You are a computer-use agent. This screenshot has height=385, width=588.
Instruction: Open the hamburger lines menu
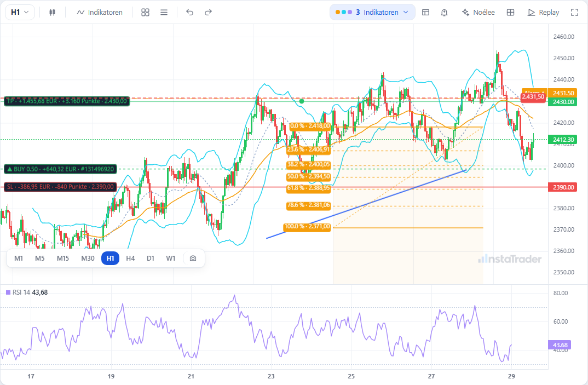(x=164, y=13)
